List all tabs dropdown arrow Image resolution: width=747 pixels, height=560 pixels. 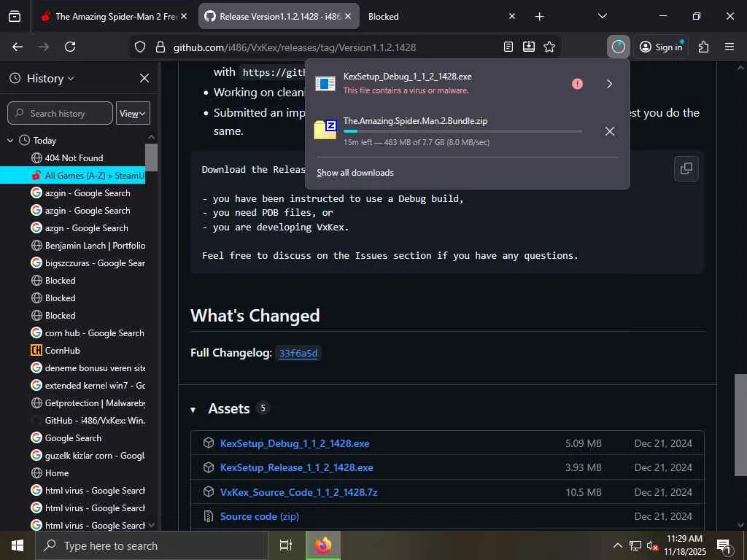coord(602,16)
